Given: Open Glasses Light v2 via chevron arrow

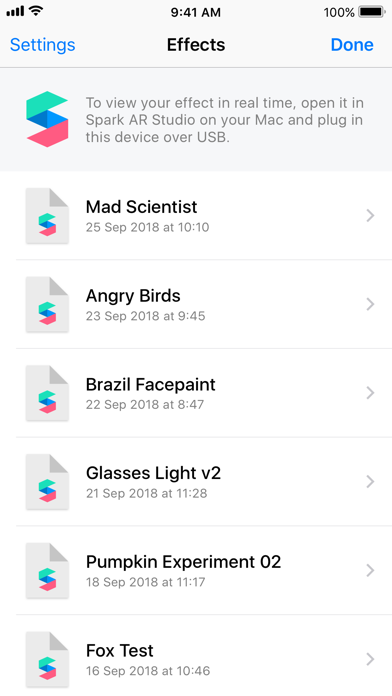Looking at the screenshot, I should [370, 482].
